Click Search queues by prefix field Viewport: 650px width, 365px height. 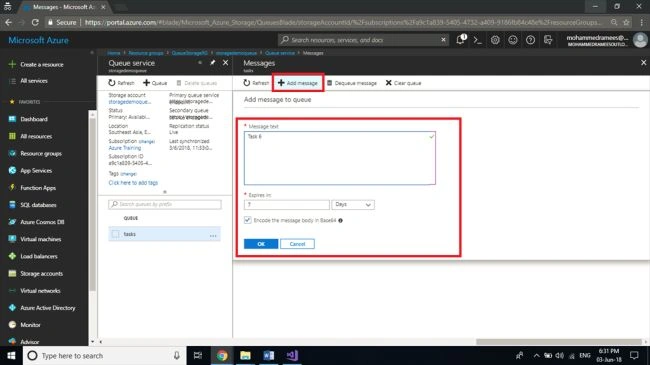[165, 204]
